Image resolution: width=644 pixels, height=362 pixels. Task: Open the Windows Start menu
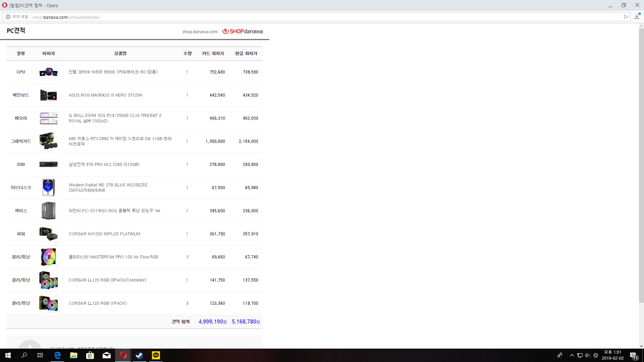8,356
